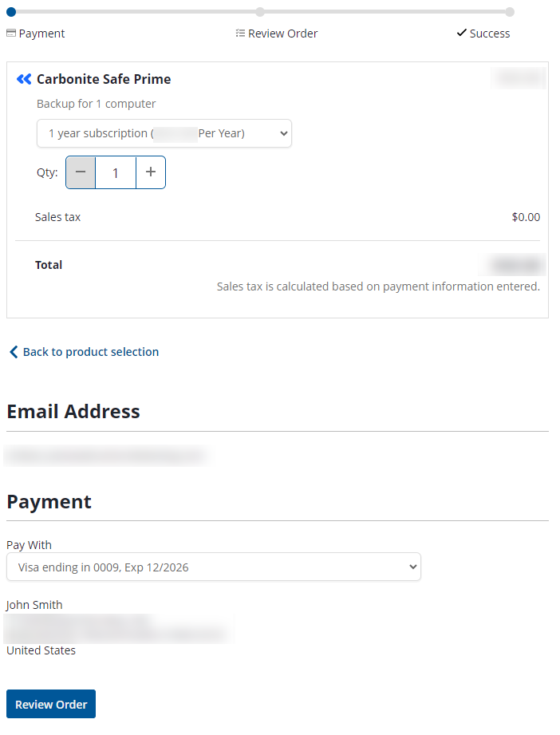Viewport: 560px width, 735px height.
Task: Click the double chevron icon beside Carbonite Safe Prime
Action: click(24, 79)
